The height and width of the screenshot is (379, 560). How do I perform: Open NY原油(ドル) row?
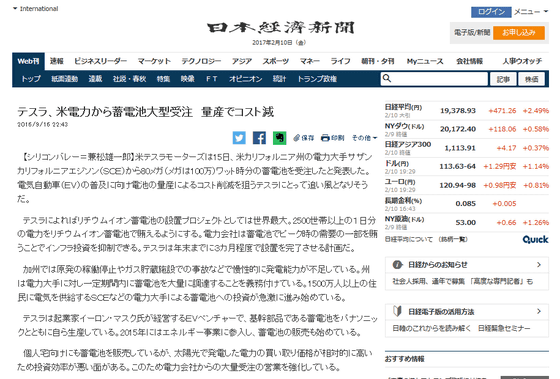point(466,222)
